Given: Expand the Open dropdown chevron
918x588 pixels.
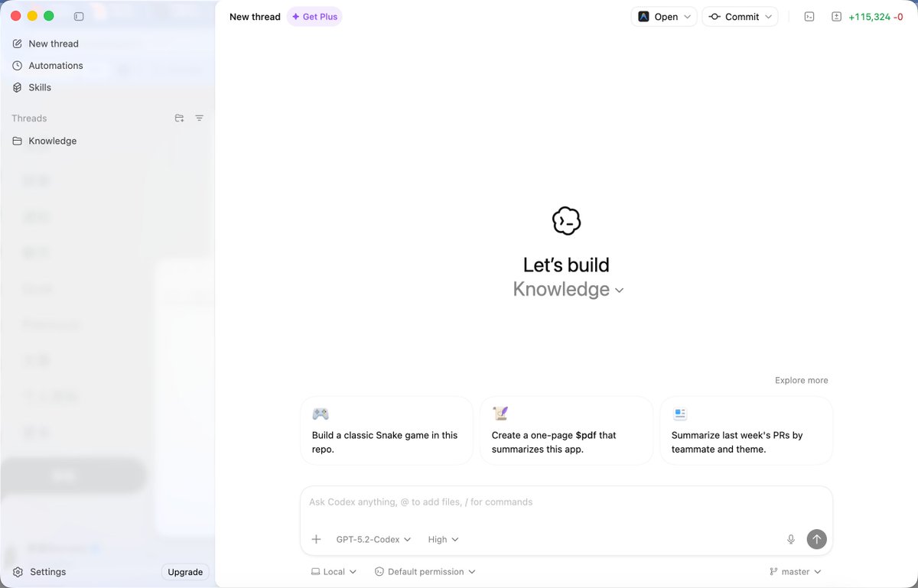Looking at the screenshot, I should click(687, 17).
